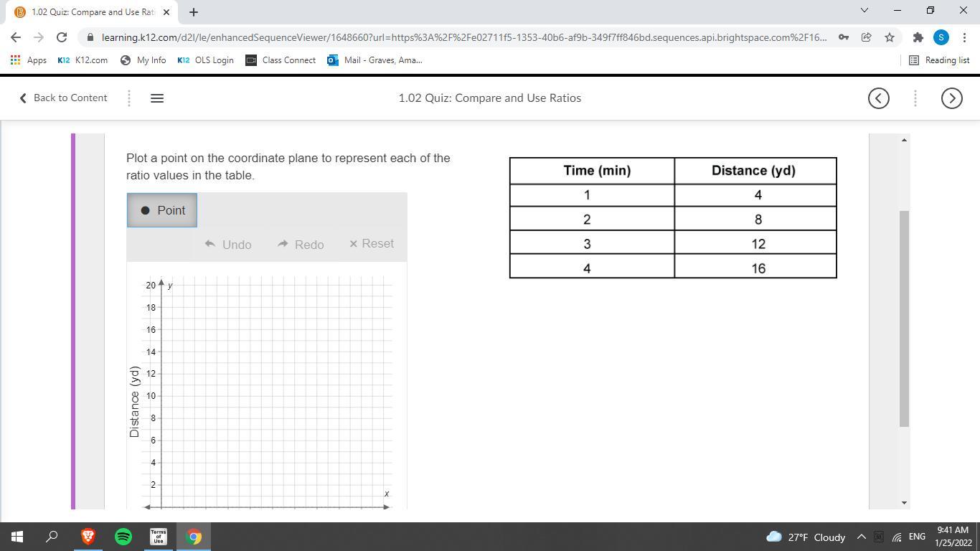Click browser back arrow
The image size is (980, 551).
click(16, 37)
